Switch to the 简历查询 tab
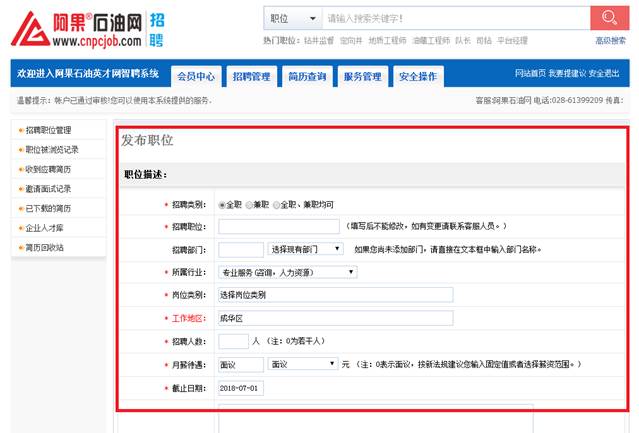 [306, 76]
